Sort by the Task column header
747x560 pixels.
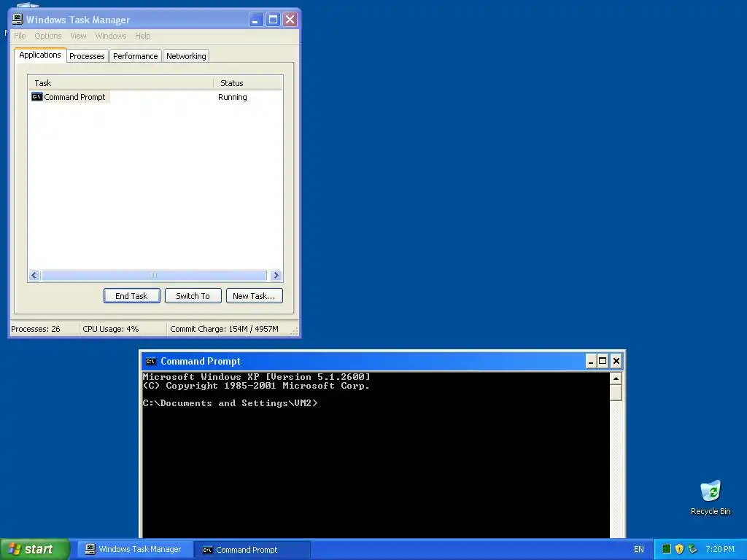coord(120,83)
